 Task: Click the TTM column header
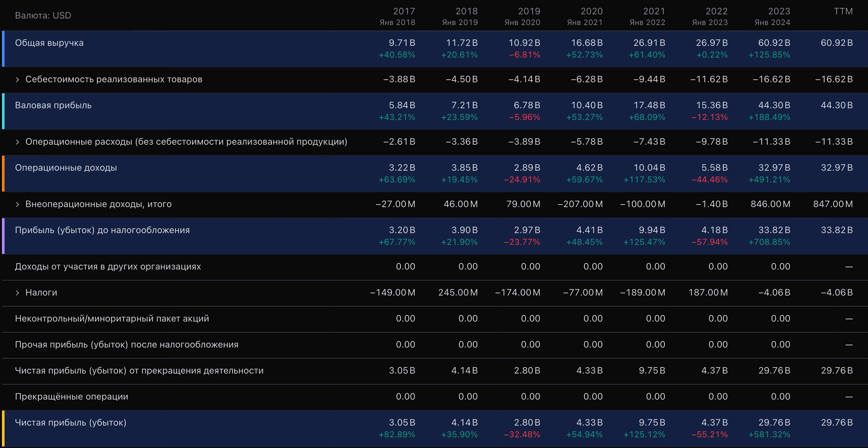tap(843, 11)
